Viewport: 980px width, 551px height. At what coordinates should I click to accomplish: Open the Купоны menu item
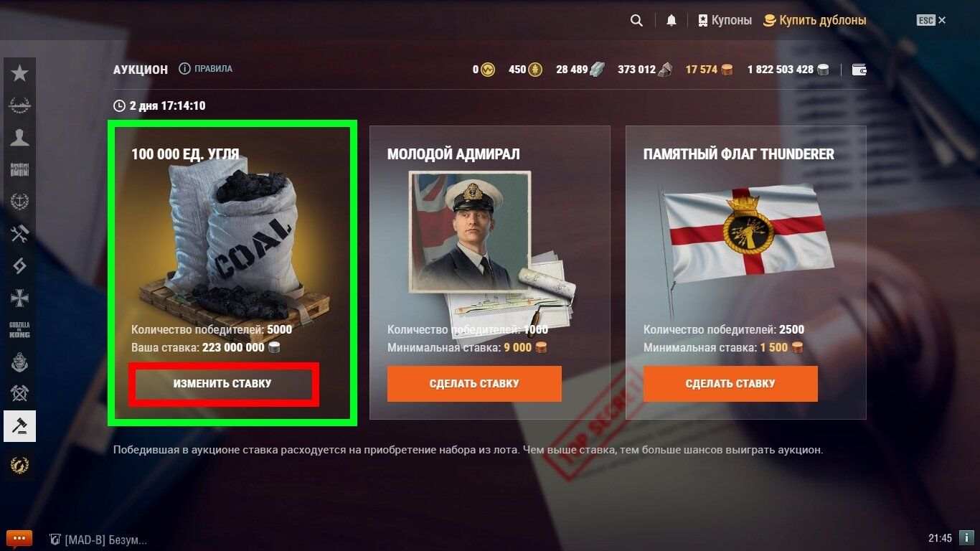pyautogui.click(x=725, y=21)
